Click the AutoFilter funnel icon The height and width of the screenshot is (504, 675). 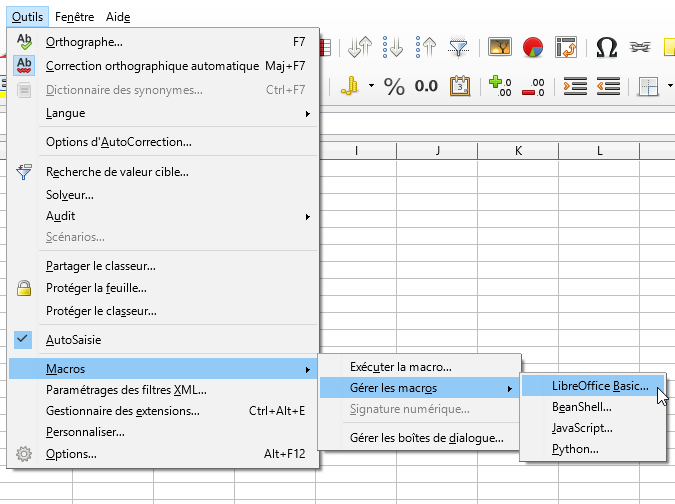458,47
